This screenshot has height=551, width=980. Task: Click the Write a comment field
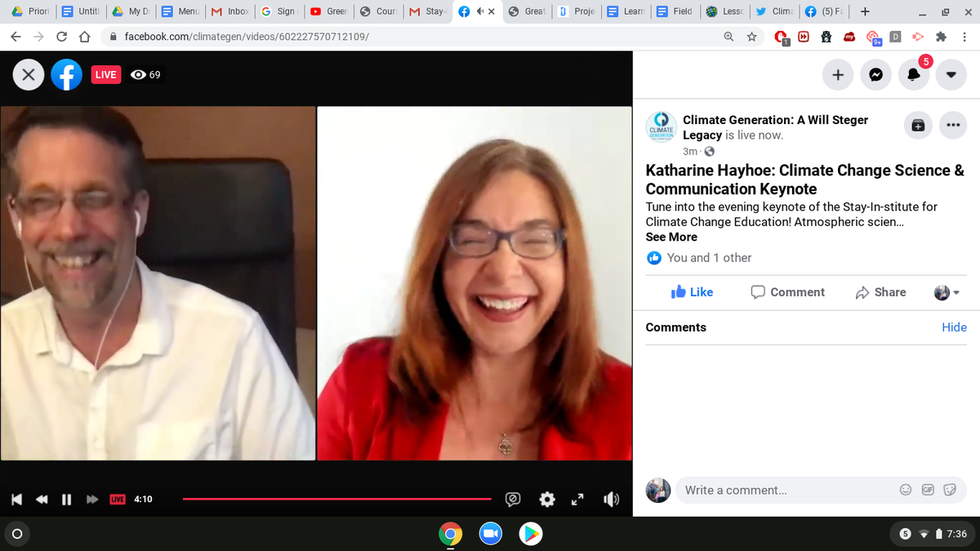coord(784,491)
